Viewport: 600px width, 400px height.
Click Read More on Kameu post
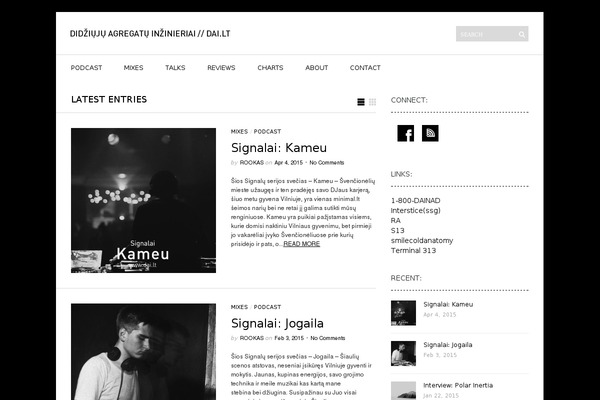pos(302,244)
